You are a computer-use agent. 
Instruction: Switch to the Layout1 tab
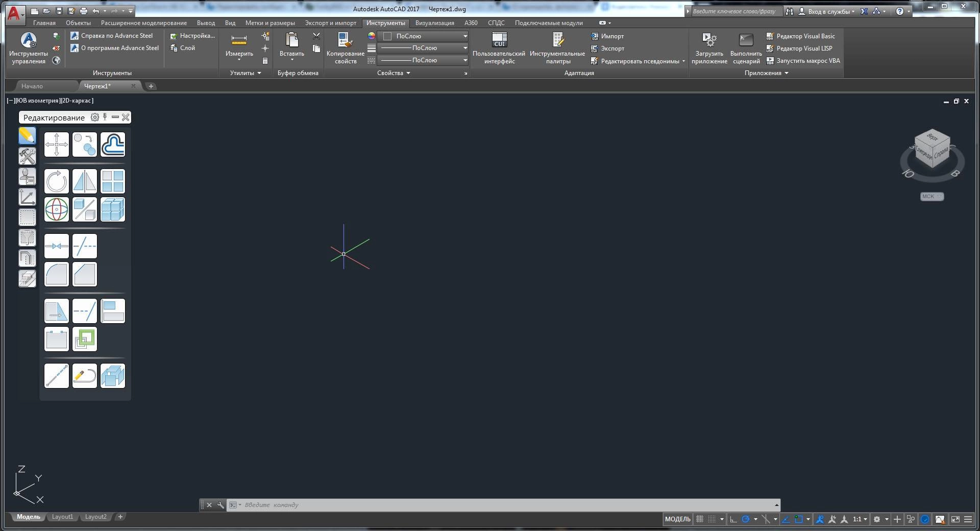[62, 517]
